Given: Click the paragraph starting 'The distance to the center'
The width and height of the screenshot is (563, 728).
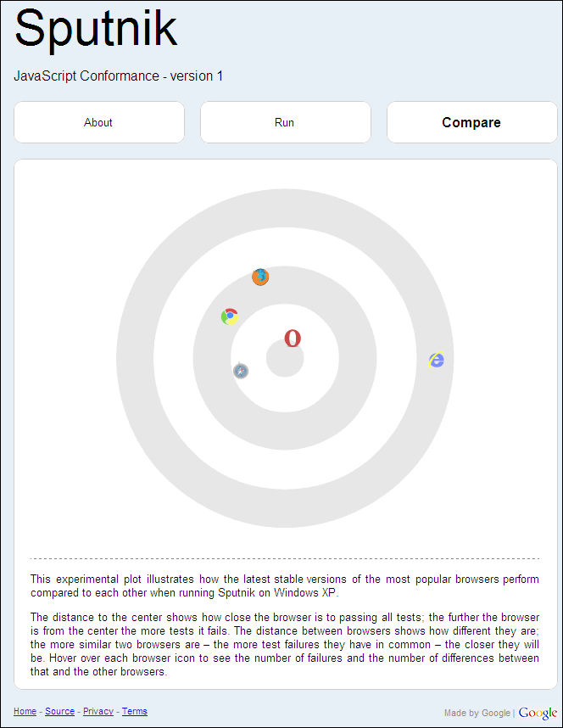Looking at the screenshot, I should tap(285, 645).
